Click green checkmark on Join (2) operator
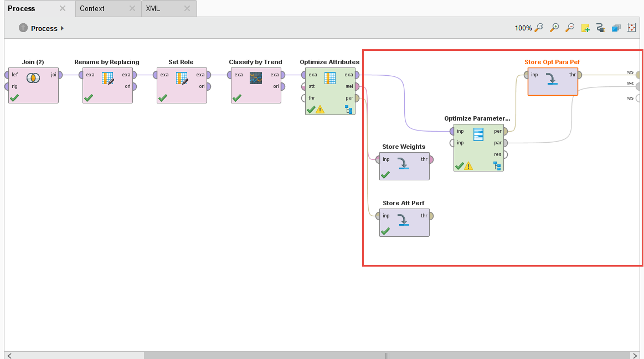Screen dimensions: 644x359 (x=14, y=98)
